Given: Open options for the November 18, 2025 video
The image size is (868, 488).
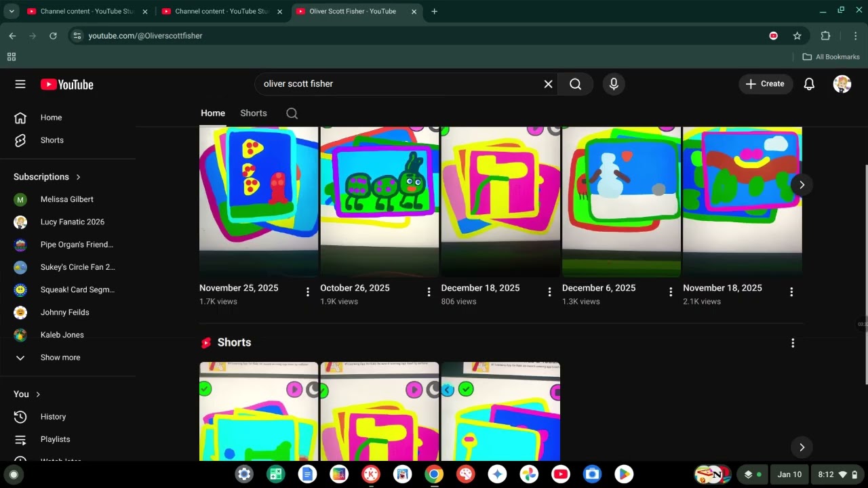Looking at the screenshot, I should pyautogui.click(x=791, y=292).
